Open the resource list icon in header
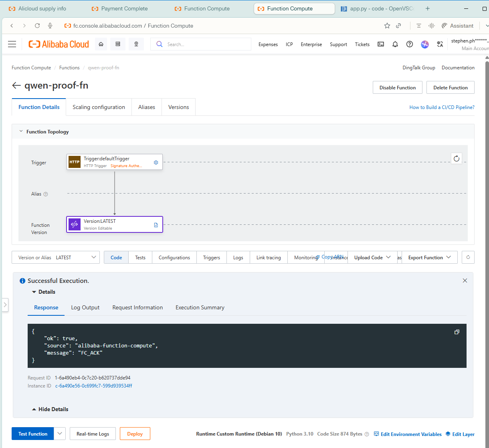This screenshot has height=448, width=489. [x=118, y=44]
